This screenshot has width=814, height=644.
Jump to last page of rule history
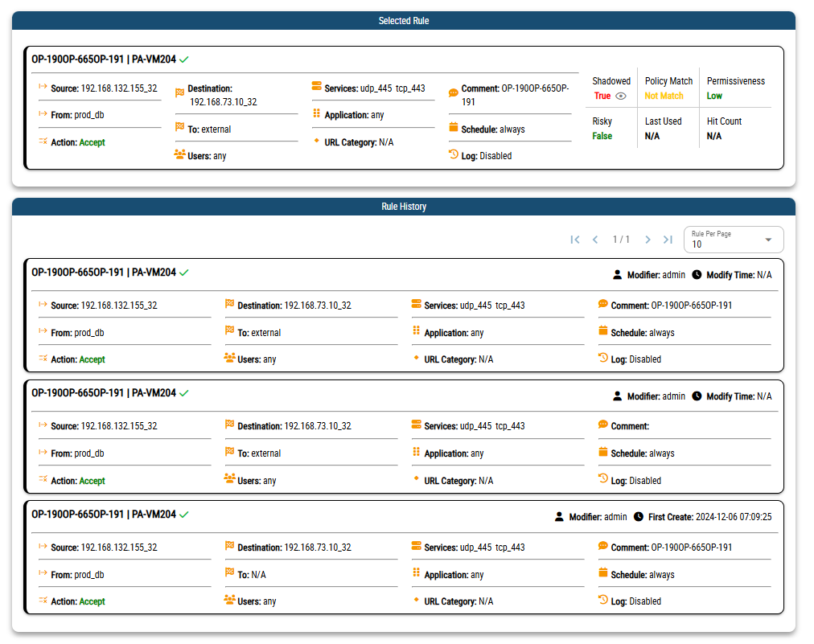tap(668, 240)
